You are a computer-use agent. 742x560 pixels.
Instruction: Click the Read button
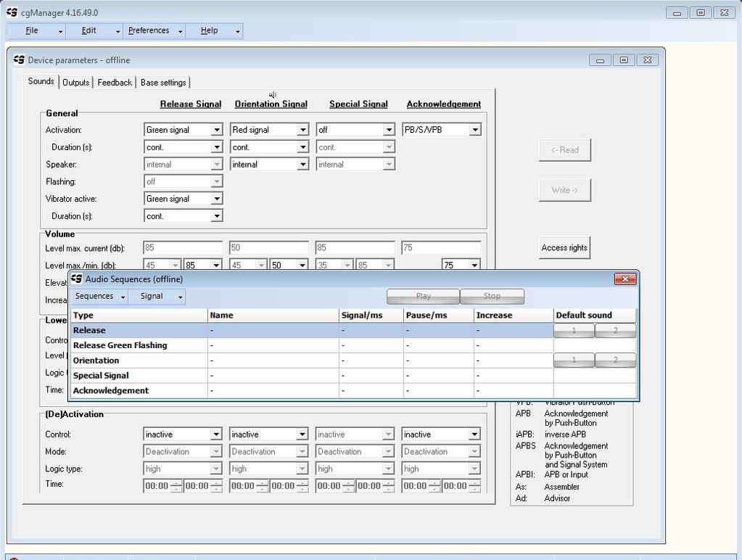[x=564, y=150]
